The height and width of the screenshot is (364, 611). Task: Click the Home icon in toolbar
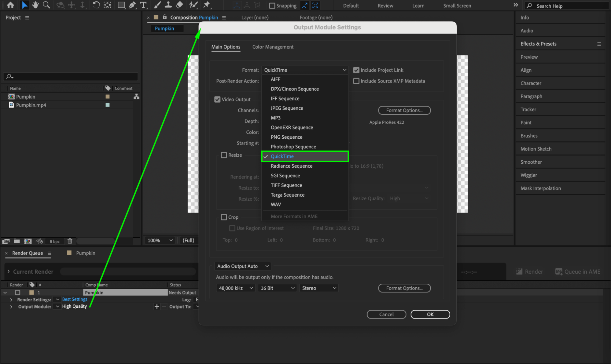point(10,5)
